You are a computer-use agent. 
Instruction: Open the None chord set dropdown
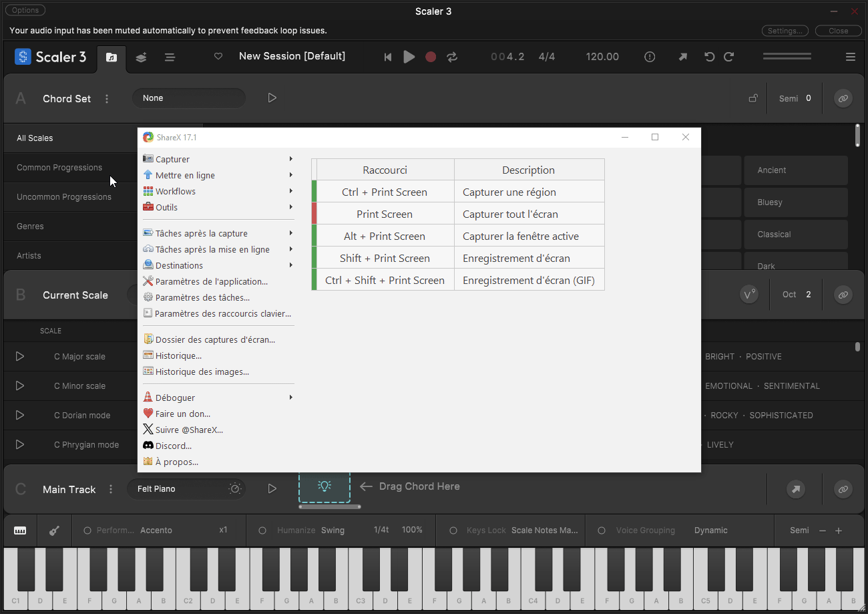(189, 98)
